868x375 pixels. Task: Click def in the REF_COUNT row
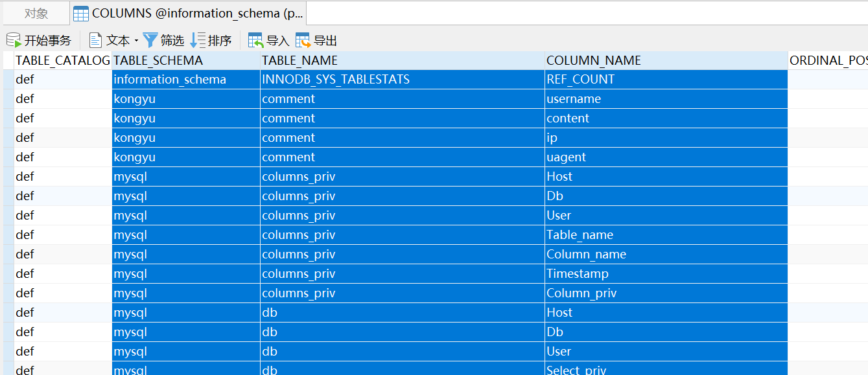63,80
